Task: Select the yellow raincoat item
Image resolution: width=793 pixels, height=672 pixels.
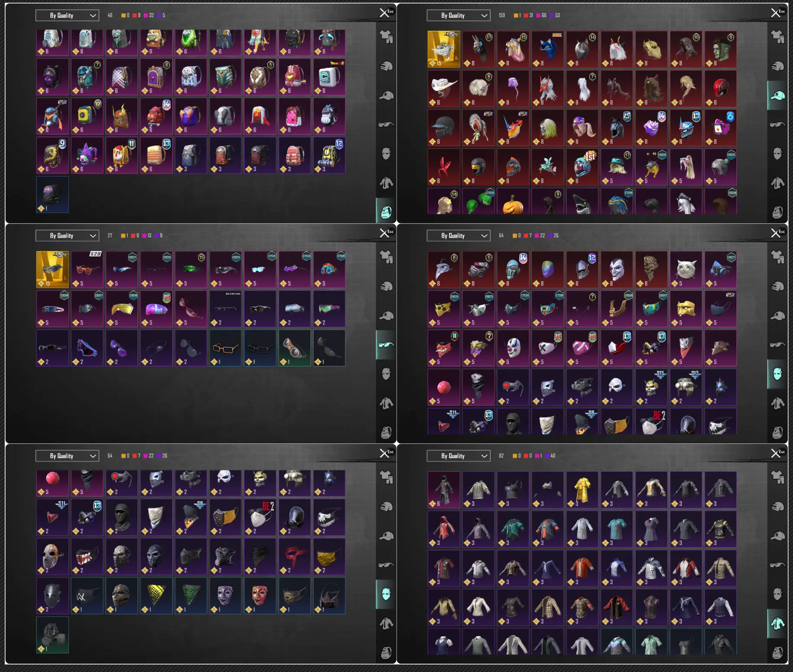Action: [x=583, y=489]
